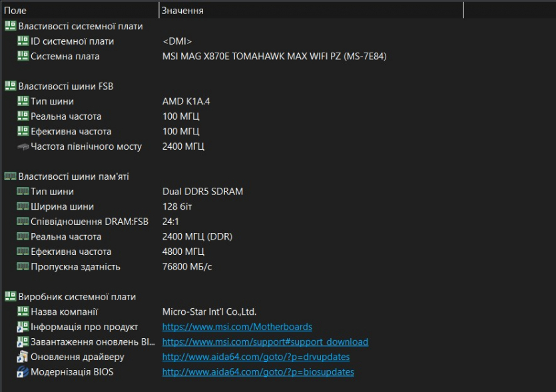
Task: Select the icon beside Частота північного мосту
Action: point(23,146)
